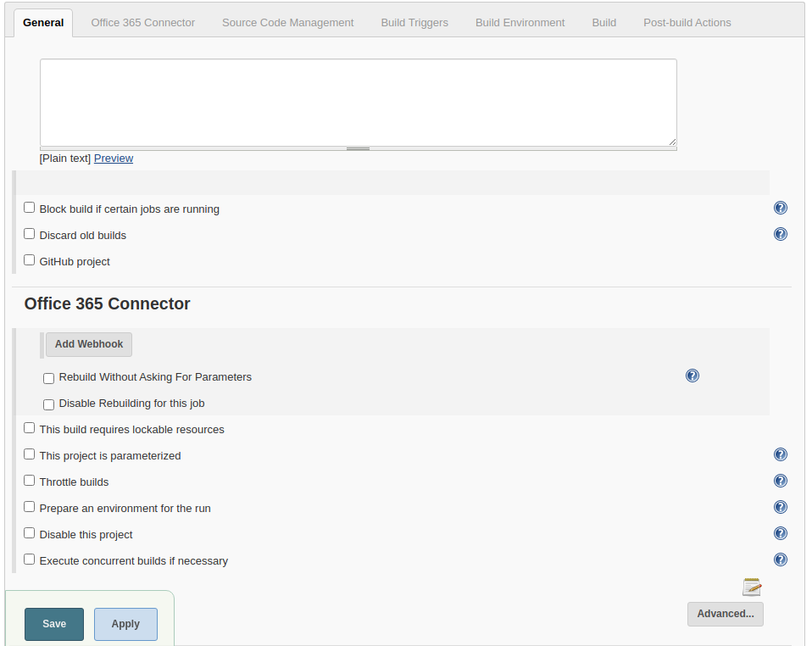Screen dimensions: 812x646
Task: Enable Execute concurrent builds if necessary
Action: (30, 560)
